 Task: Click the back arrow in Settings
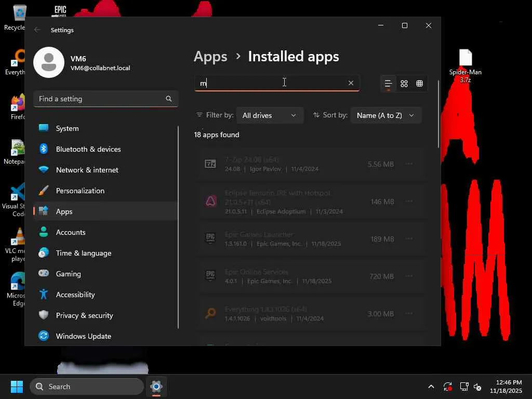coord(37,30)
